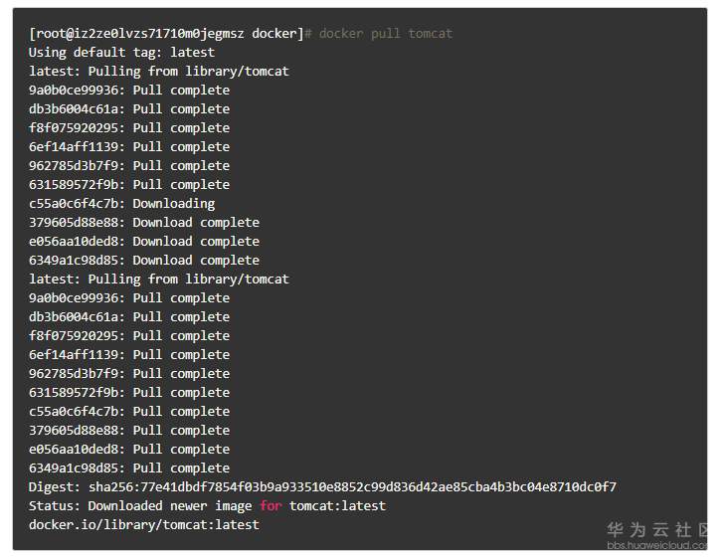Image resolution: width=728 pixels, height=560 pixels.
Task: Select the "Using default tag: latest" line
Action: (121, 53)
